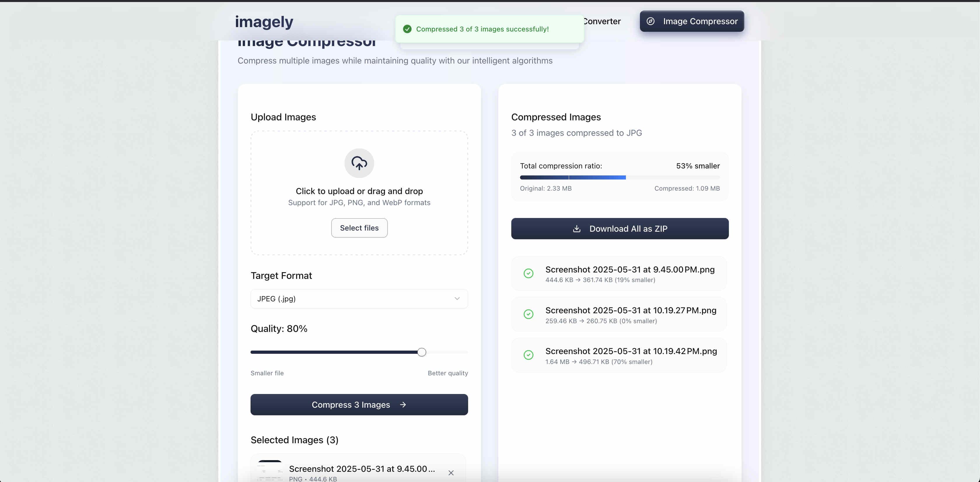
Task: Click the cloud upload icon
Action: pyautogui.click(x=359, y=163)
